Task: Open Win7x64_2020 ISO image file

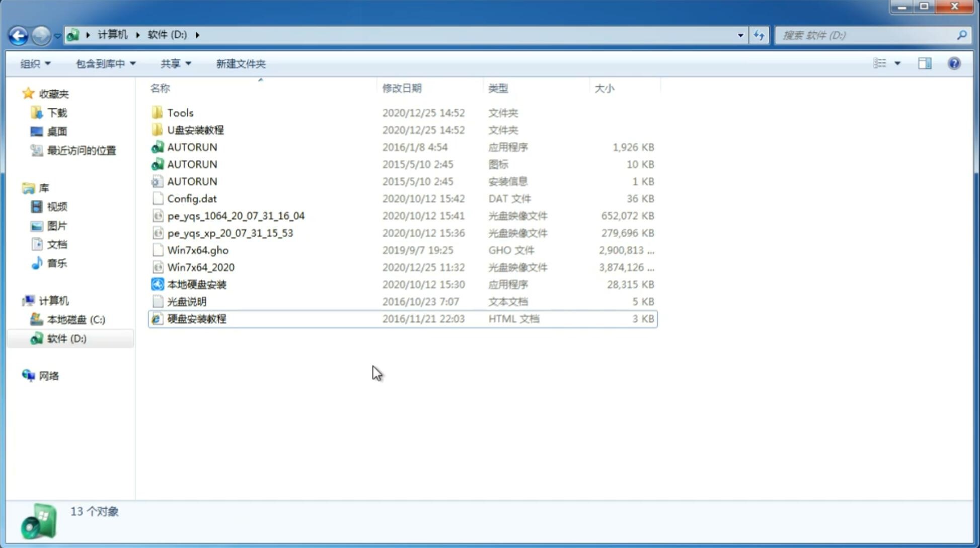Action: (200, 266)
